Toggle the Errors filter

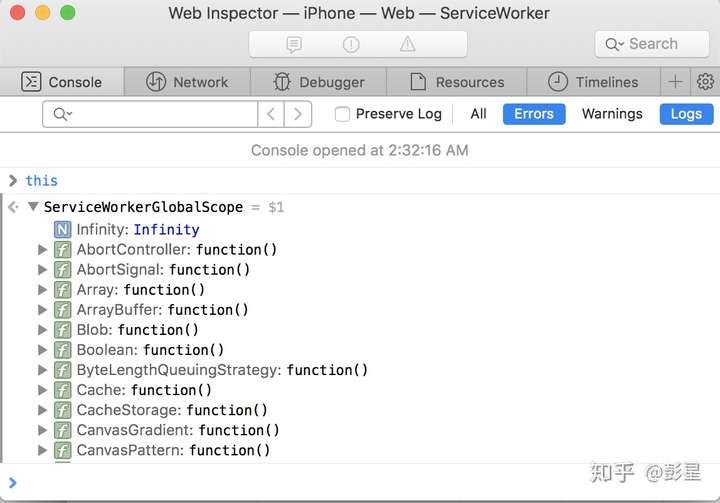pyautogui.click(x=534, y=114)
